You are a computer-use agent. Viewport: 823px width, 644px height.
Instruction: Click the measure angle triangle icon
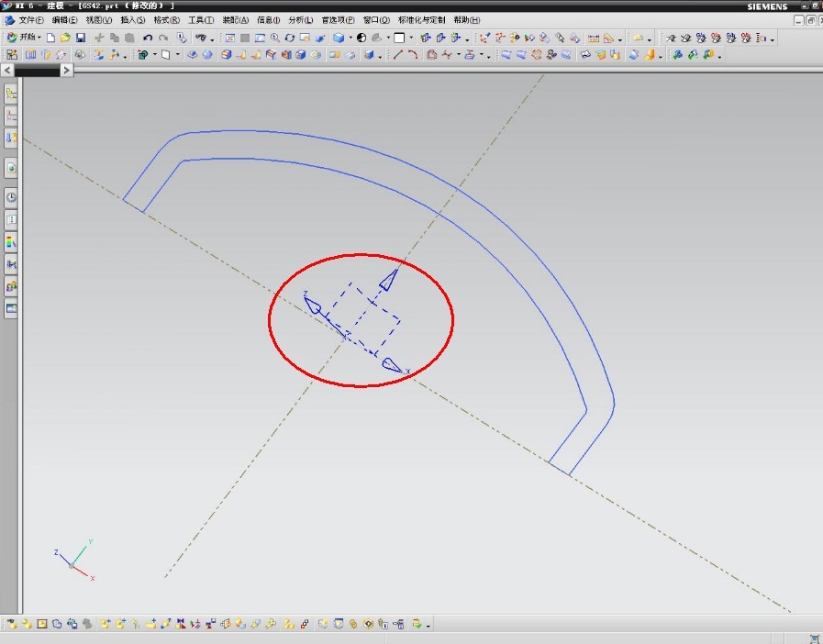click(x=608, y=38)
